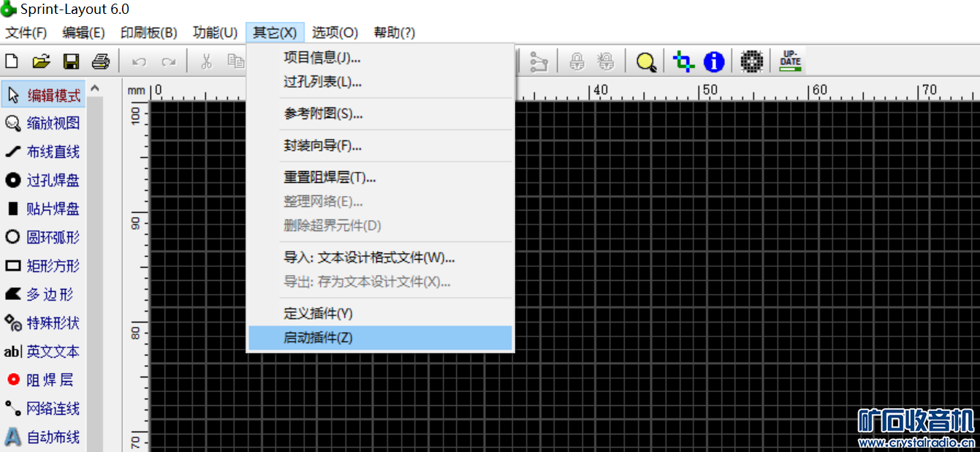Choose 过孔列表(L)... menu entry
The width and height of the screenshot is (980, 452).
380,82
